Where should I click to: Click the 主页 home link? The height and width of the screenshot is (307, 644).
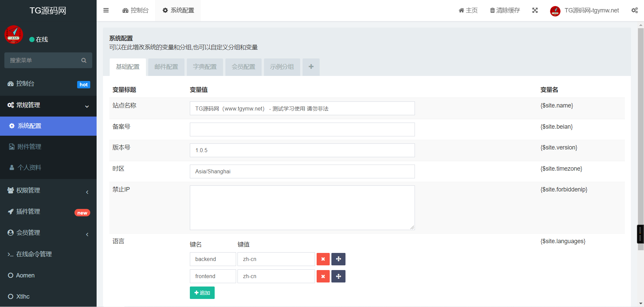coord(468,10)
